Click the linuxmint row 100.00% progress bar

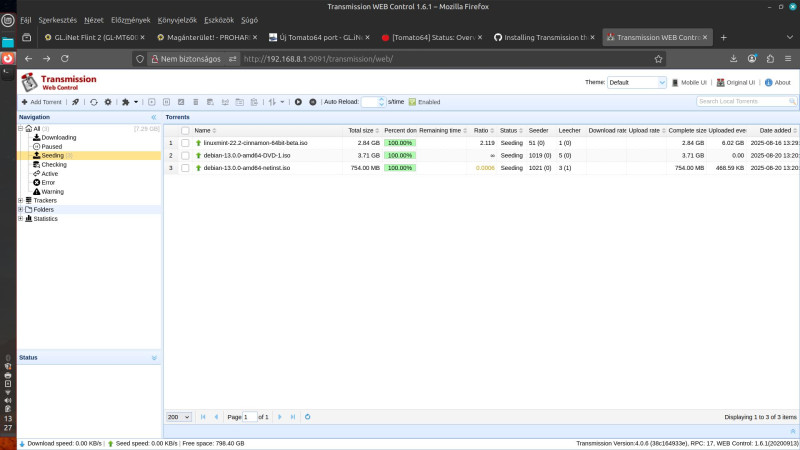point(400,143)
